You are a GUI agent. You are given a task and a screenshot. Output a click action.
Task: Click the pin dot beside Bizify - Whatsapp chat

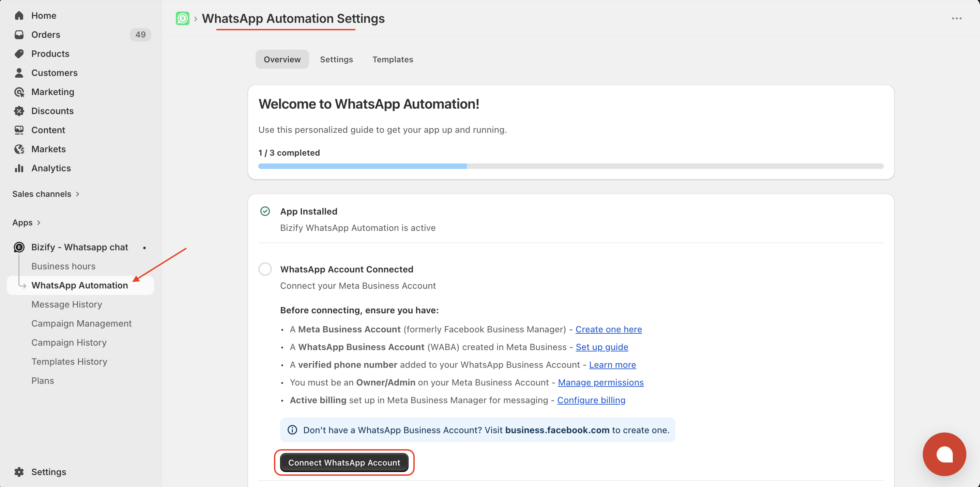point(144,248)
